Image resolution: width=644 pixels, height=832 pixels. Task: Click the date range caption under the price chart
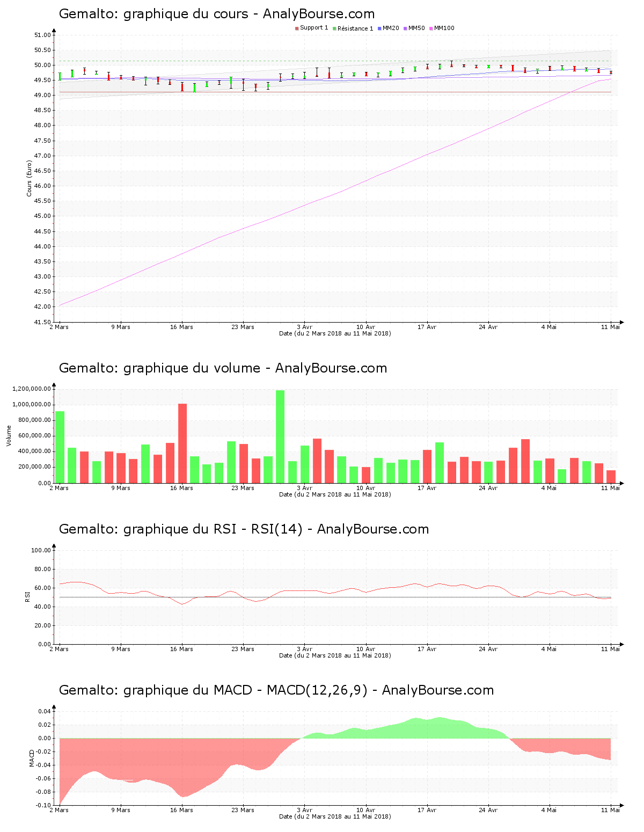[x=335, y=333]
